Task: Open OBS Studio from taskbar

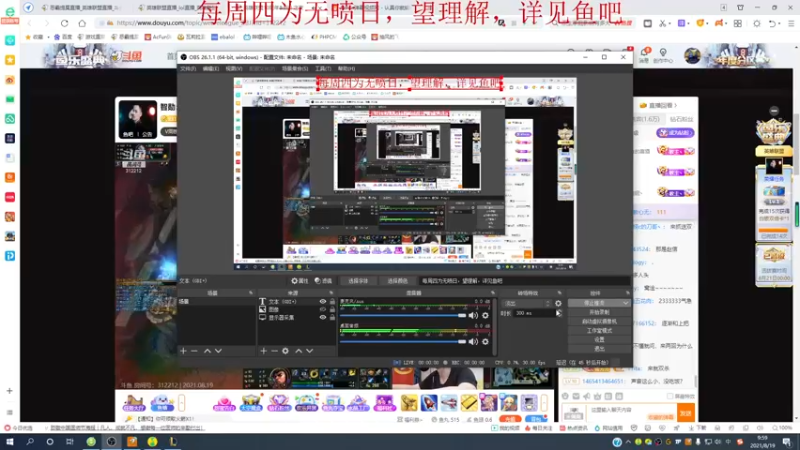Action: pyautogui.click(x=111, y=442)
